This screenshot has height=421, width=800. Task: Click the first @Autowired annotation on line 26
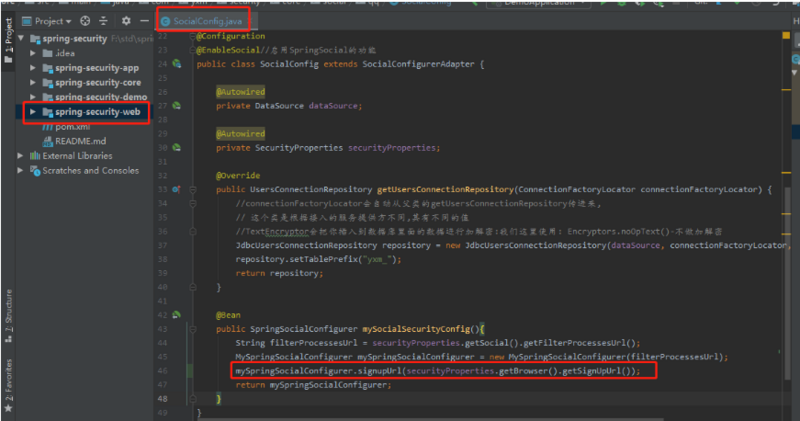coord(240,92)
